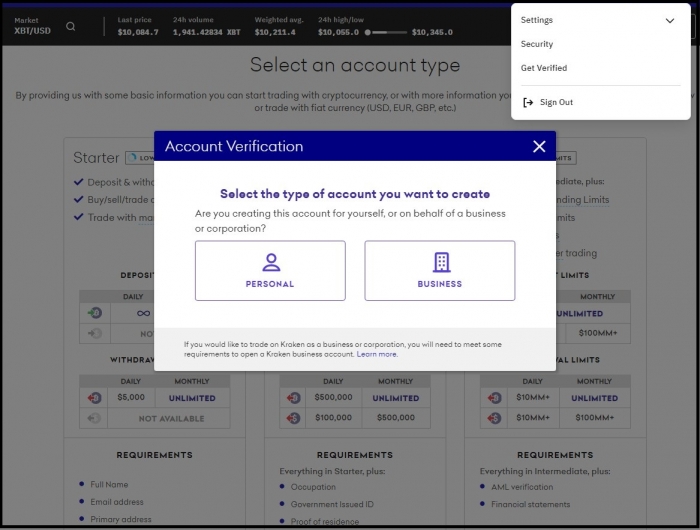
Task: Click the Occupation requirement
Action: click(x=313, y=487)
